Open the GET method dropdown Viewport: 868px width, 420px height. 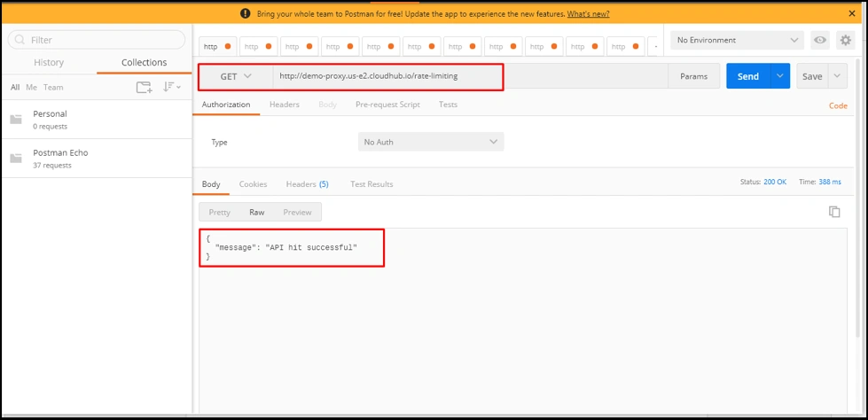[x=236, y=76]
